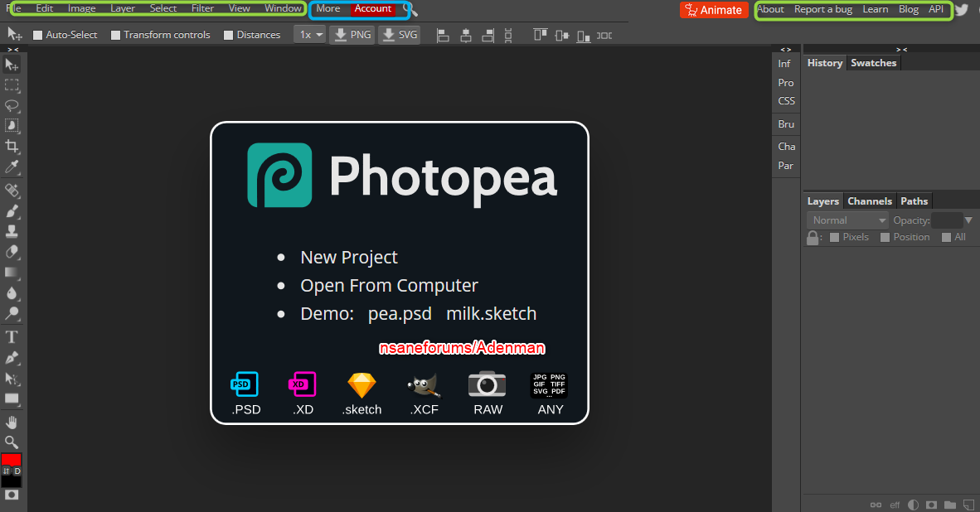This screenshot has width=980, height=512.
Task: Align horizontal centers icon
Action: tap(466, 36)
